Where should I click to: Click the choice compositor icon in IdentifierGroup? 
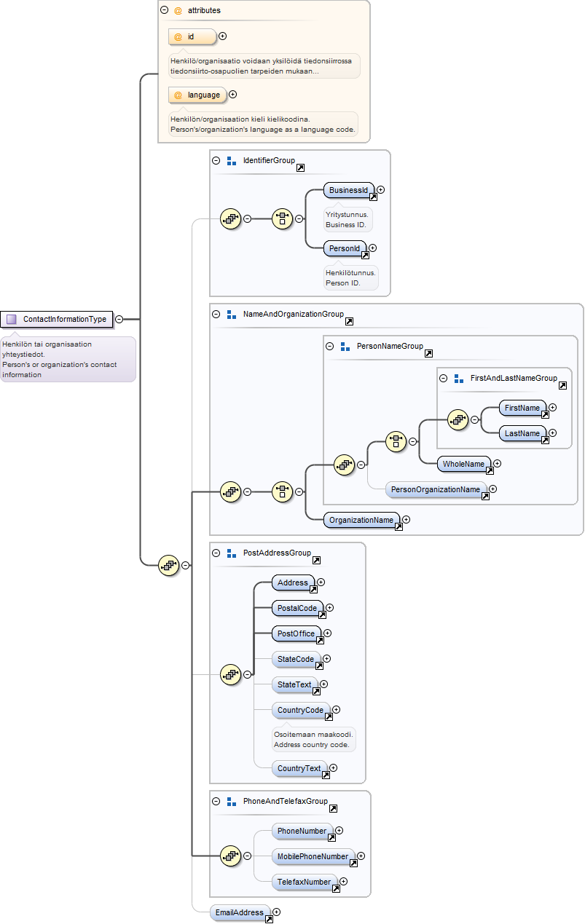[283, 218]
